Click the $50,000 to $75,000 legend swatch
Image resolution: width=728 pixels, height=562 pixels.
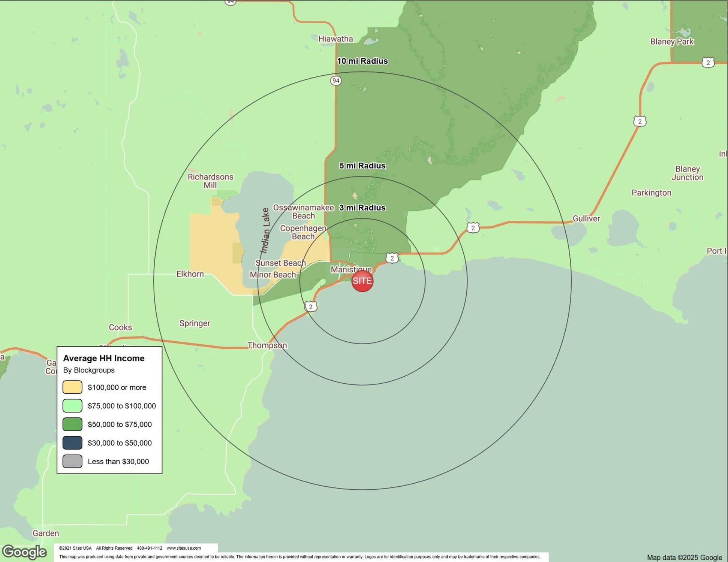[x=72, y=424]
